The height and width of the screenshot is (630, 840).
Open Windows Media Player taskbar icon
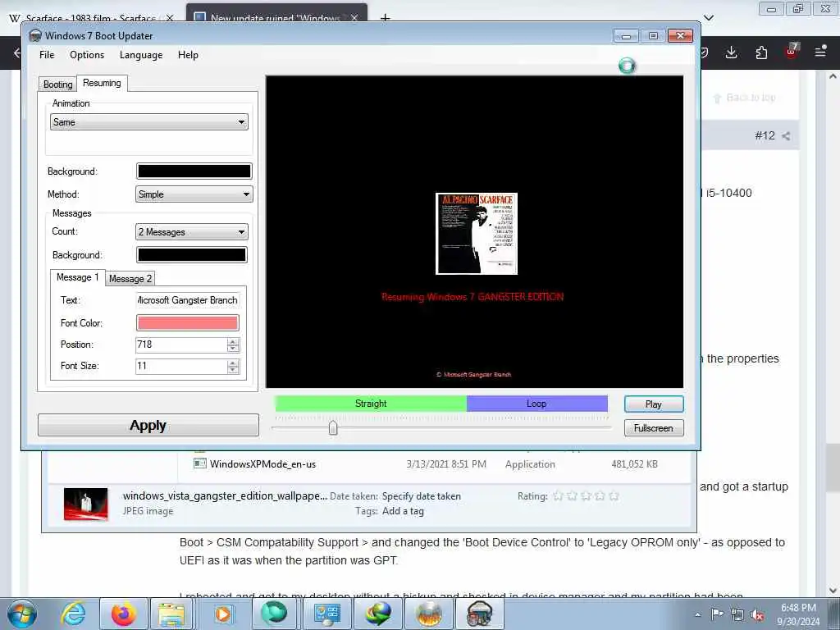point(223,614)
